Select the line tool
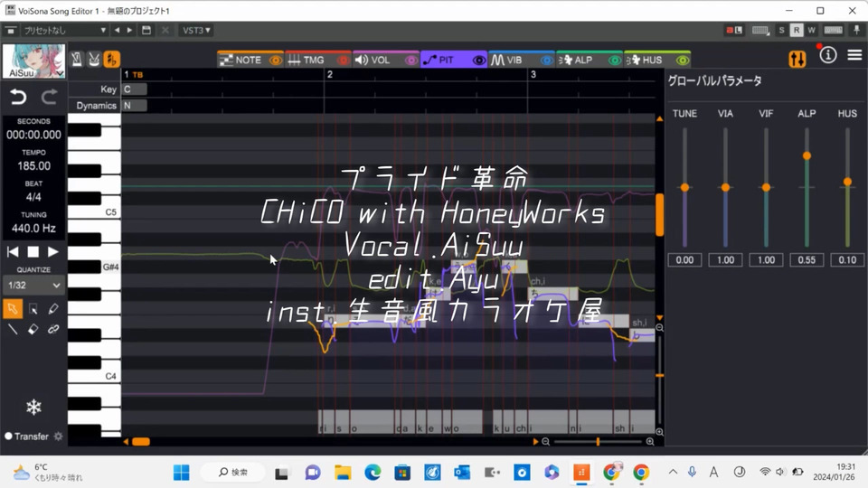 13,329
